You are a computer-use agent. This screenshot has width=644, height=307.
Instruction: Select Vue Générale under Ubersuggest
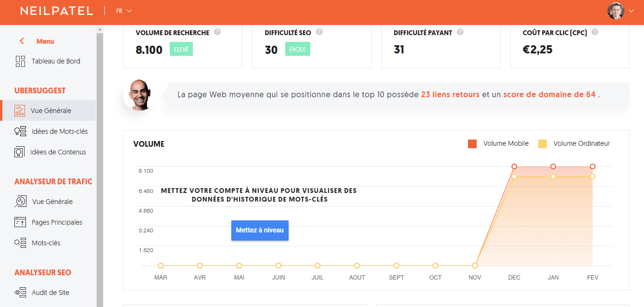coord(51,111)
